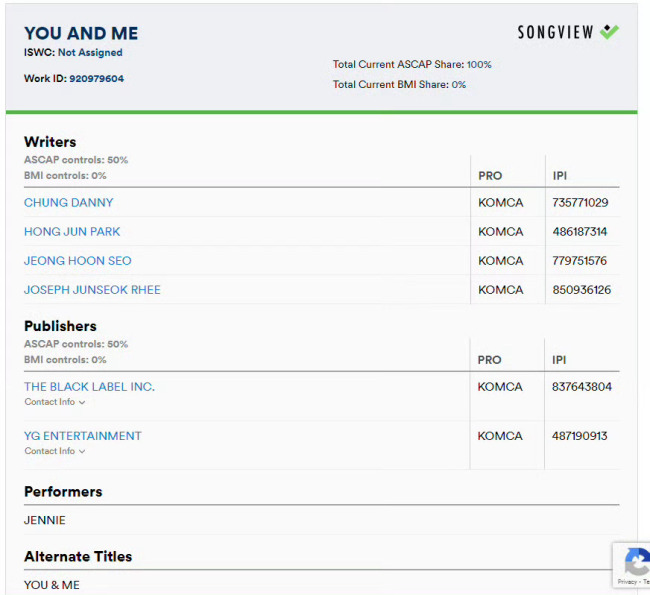Viewport: 650px width, 595px height.
Task: View writer Joseph Junseok Rhee
Action: coord(92,289)
